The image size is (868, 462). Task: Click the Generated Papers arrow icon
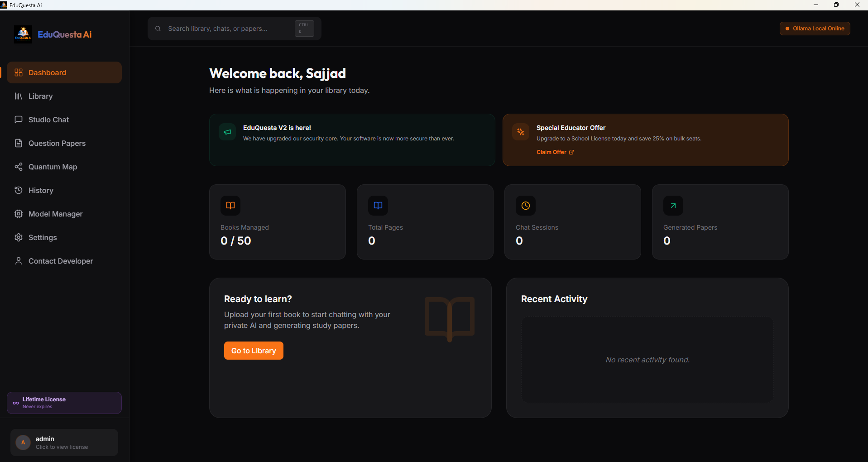pyautogui.click(x=673, y=205)
